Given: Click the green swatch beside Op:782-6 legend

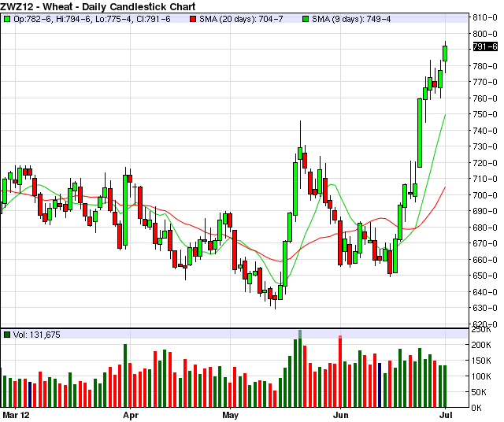Looking at the screenshot, I should (7, 19).
